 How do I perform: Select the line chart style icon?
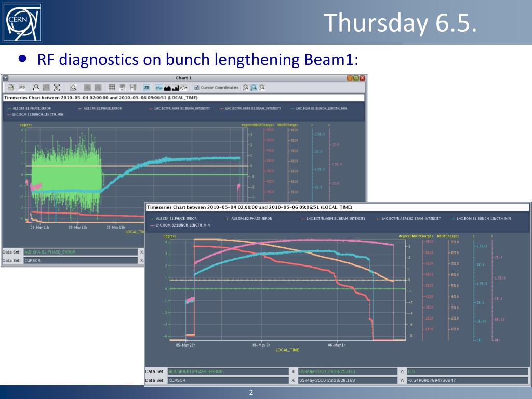click(159, 87)
